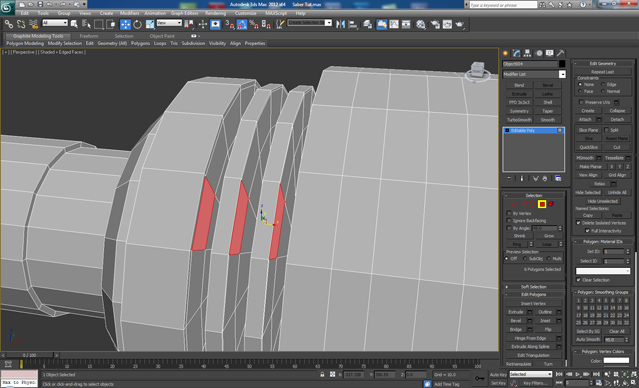Open the MAXScript menu
Screen dimensions: 639x388
click(276, 13)
